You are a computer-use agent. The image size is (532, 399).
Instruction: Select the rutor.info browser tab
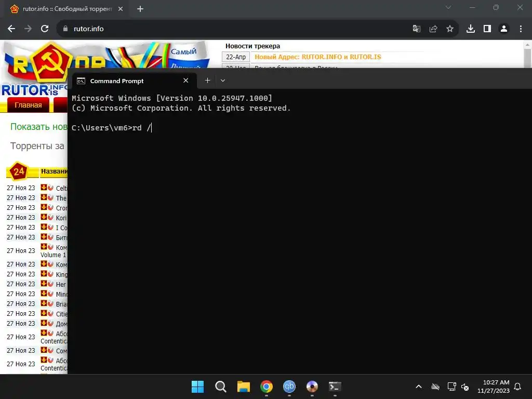66,9
